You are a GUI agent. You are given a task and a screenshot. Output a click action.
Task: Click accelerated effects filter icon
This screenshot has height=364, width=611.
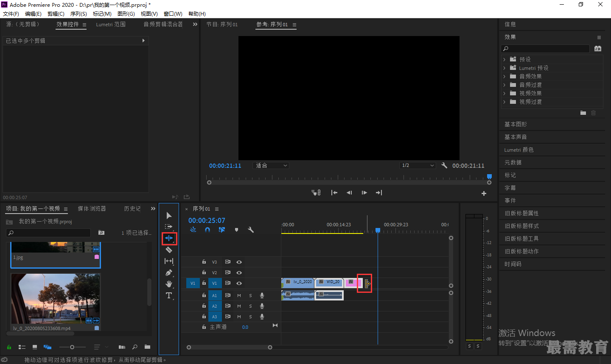[x=598, y=49]
